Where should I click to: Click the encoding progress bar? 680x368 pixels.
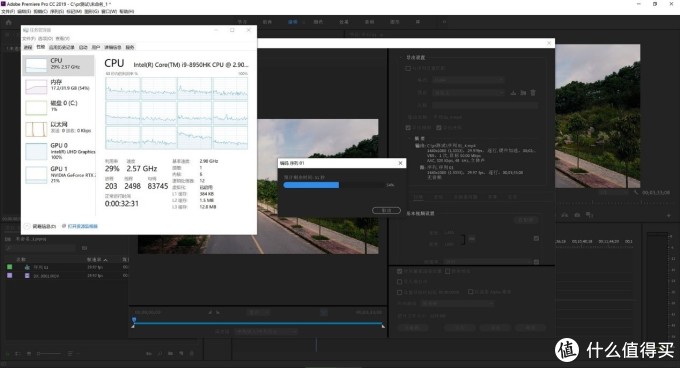click(334, 185)
